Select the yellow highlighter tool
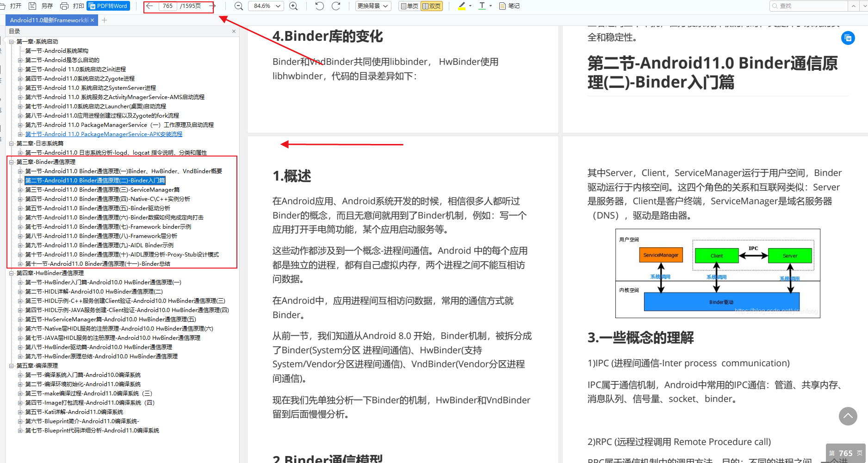868x463 pixels. click(462, 6)
